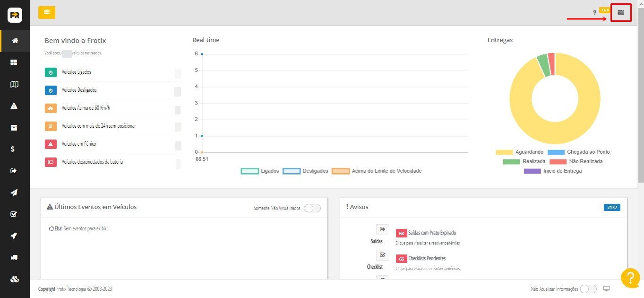The width and height of the screenshot is (644, 298).
Task: Open the truck icon in sidebar
Action: pyautogui.click(x=14, y=257)
